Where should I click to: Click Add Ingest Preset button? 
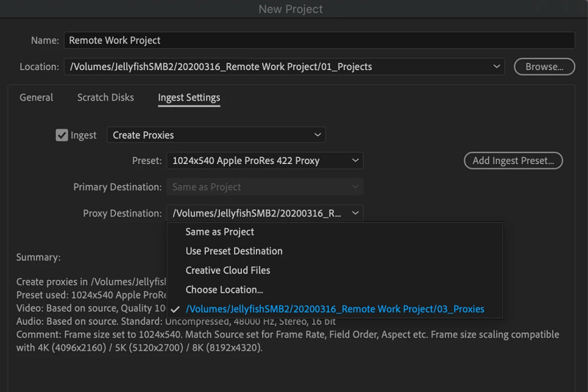pos(513,161)
